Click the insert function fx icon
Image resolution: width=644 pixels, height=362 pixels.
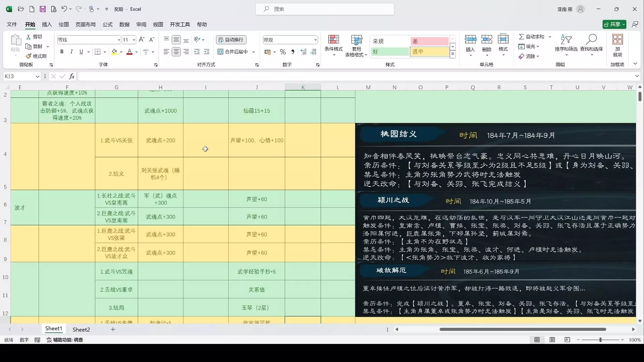pos(71,76)
